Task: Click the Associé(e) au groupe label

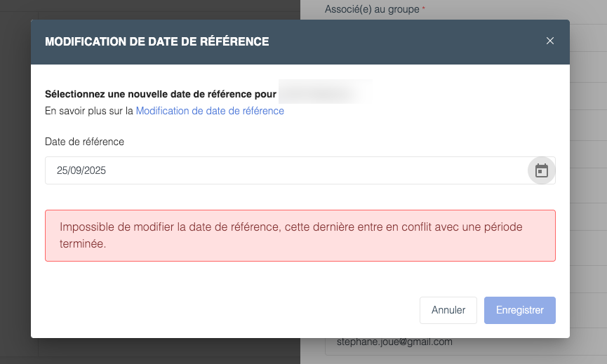Action: [372, 10]
